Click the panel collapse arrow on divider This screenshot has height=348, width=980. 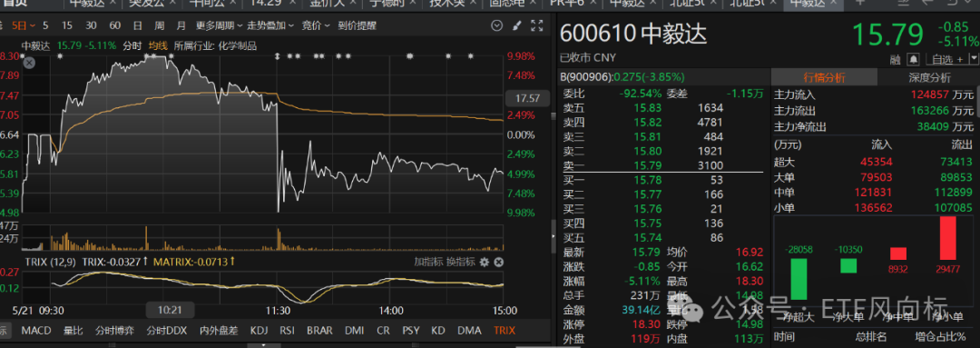point(553,236)
